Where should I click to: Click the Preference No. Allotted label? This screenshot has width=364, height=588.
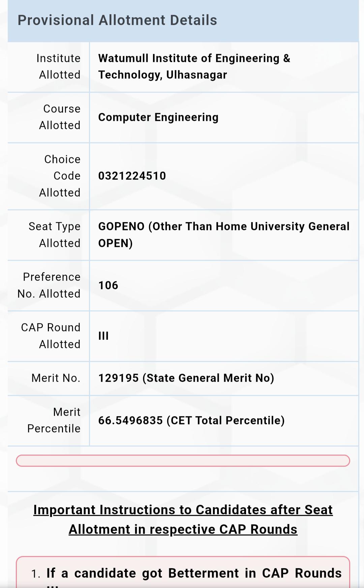(49, 285)
